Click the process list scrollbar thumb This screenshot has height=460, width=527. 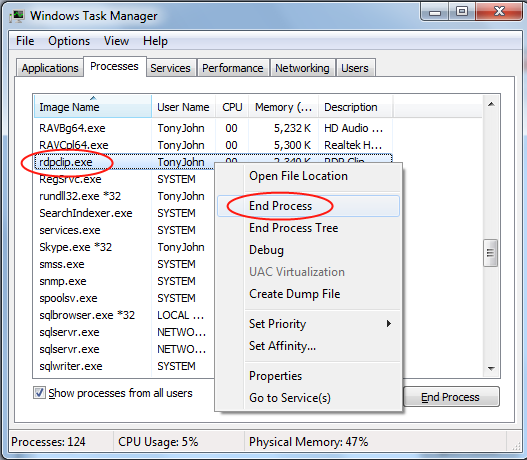tap(490, 253)
